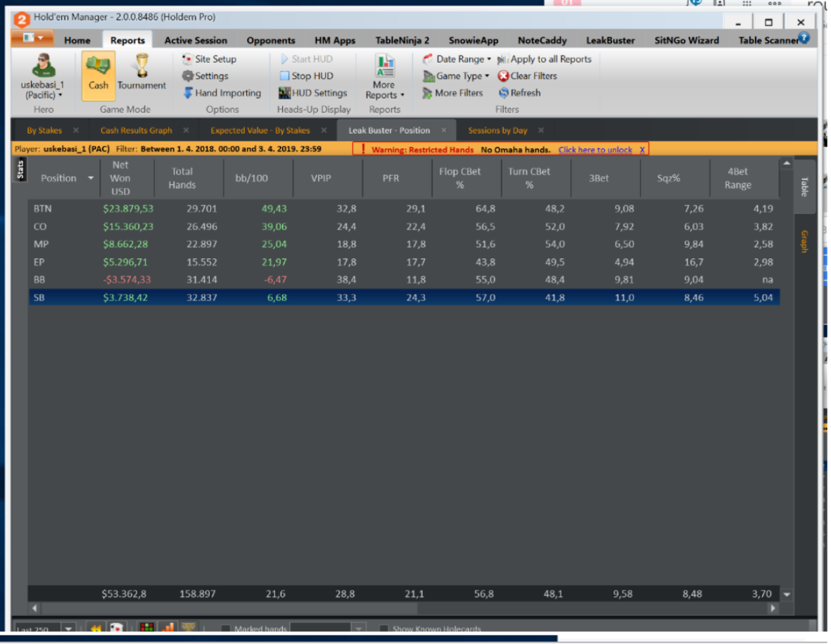This screenshot has height=644, width=831.
Task: Close Expected Value - By Stakes tab
Action: coord(324,130)
